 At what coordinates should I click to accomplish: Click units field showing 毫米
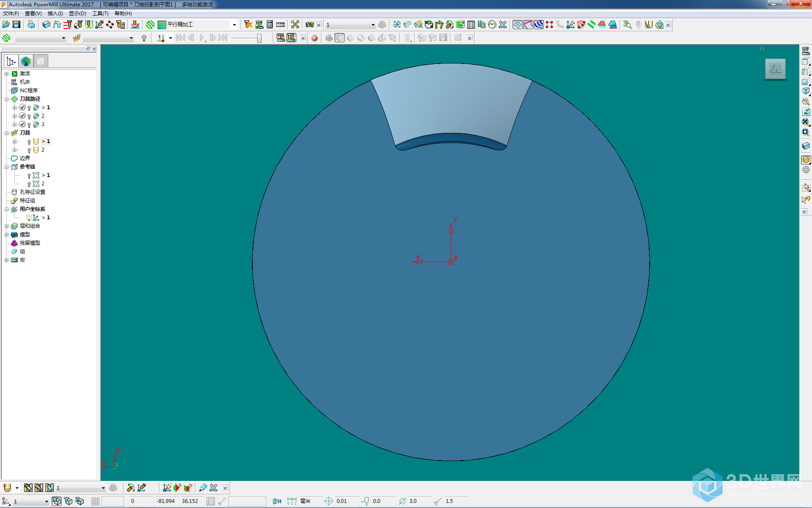tap(310, 501)
